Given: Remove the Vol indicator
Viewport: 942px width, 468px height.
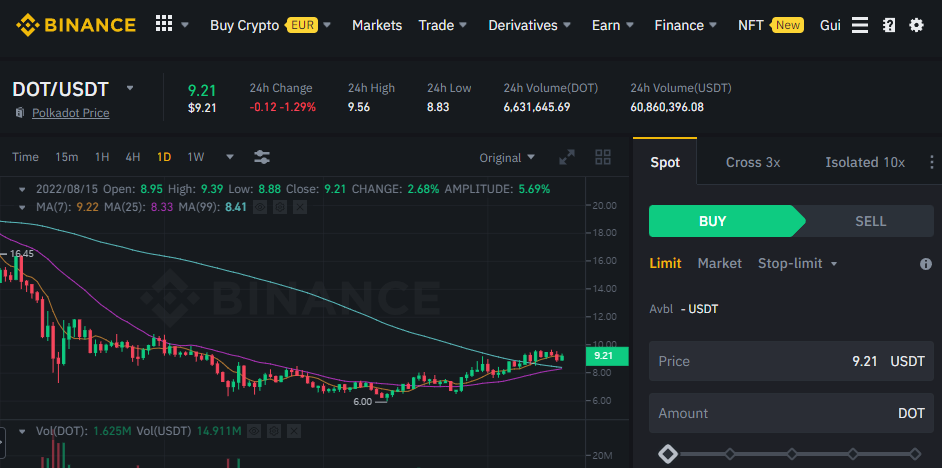Looking at the screenshot, I should [294, 431].
